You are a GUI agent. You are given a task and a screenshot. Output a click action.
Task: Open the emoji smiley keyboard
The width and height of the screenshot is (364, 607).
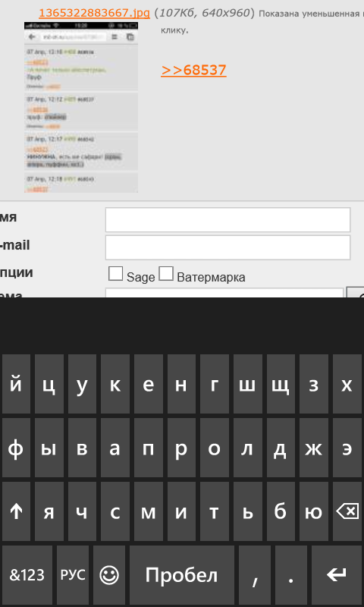(x=109, y=575)
